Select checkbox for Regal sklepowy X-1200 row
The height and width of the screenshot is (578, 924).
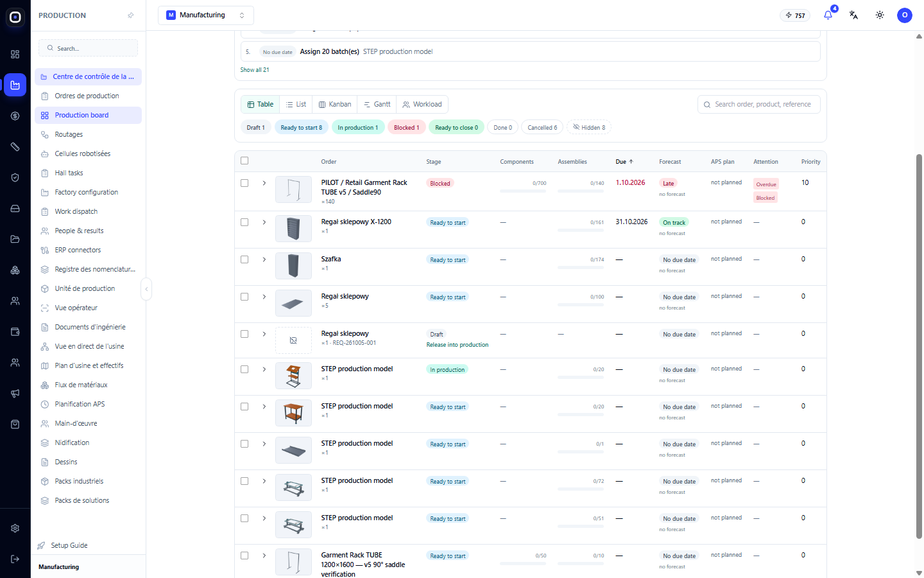click(244, 222)
